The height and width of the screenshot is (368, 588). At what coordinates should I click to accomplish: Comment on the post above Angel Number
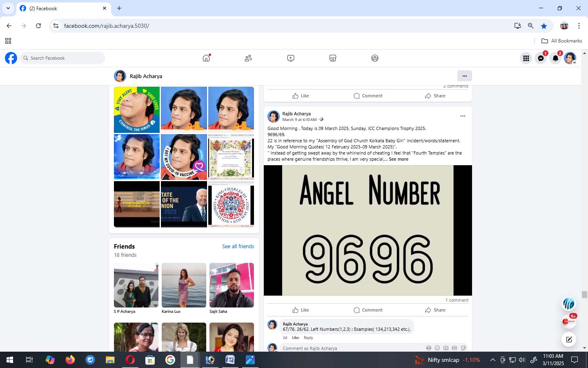pos(368,96)
